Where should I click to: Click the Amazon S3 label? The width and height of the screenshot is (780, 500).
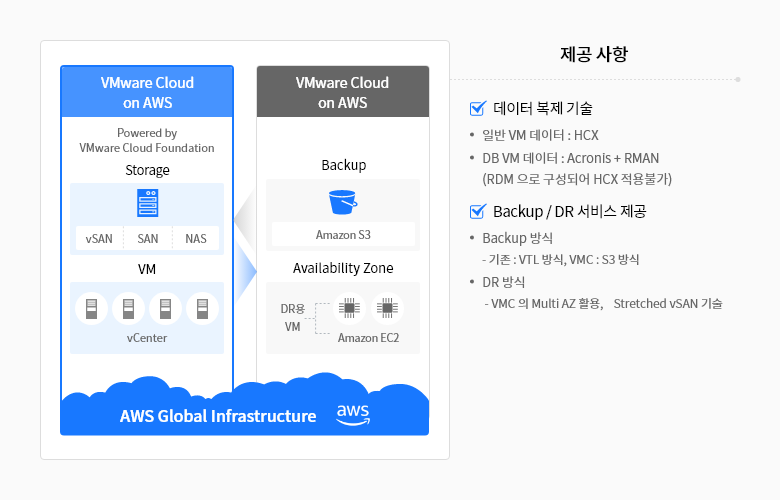tap(343, 234)
